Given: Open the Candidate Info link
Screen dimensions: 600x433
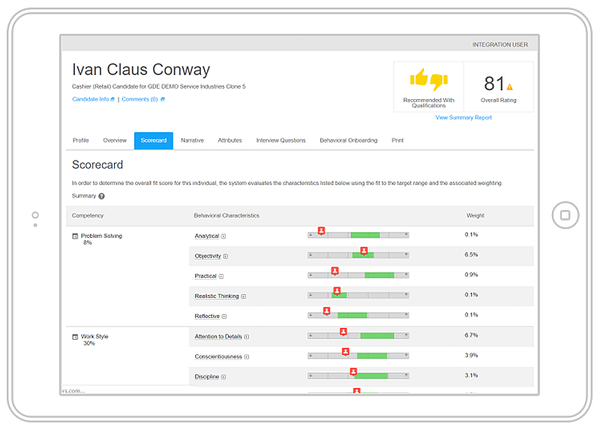Looking at the screenshot, I should (93, 99).
